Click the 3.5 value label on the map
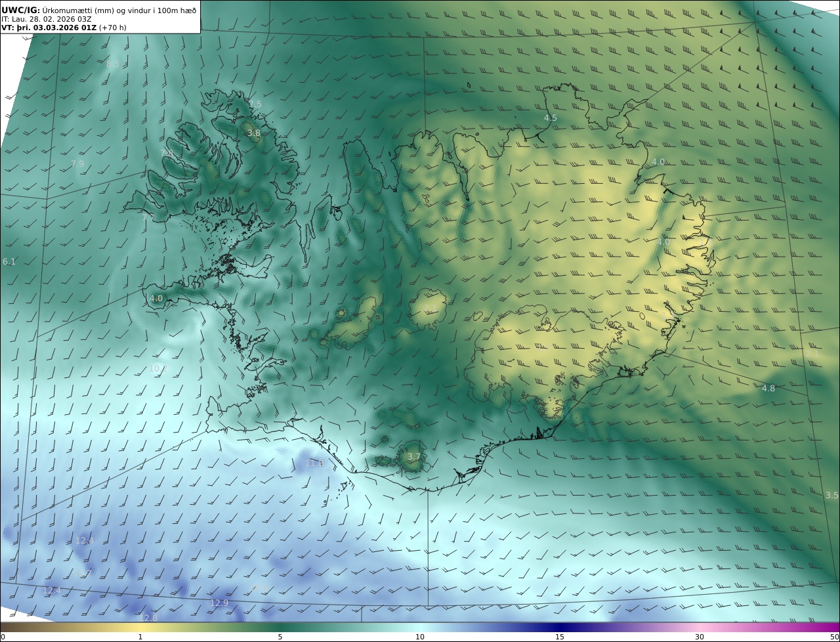Image resolution: width=840 pixels, height=642 pixels. (831, 496)
